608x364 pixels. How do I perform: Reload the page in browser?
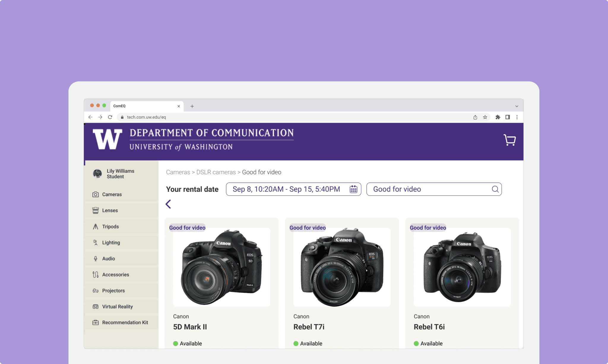click(x=110, y=117)
